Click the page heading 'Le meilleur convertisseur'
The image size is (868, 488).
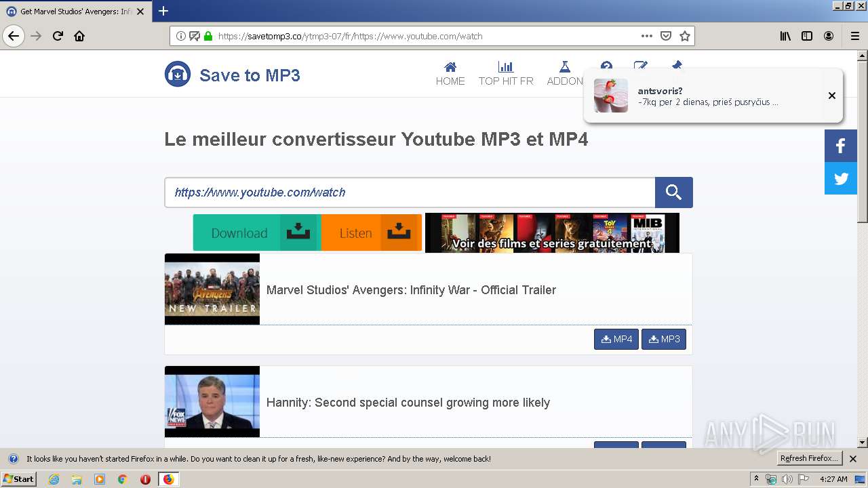click(376, 140)
